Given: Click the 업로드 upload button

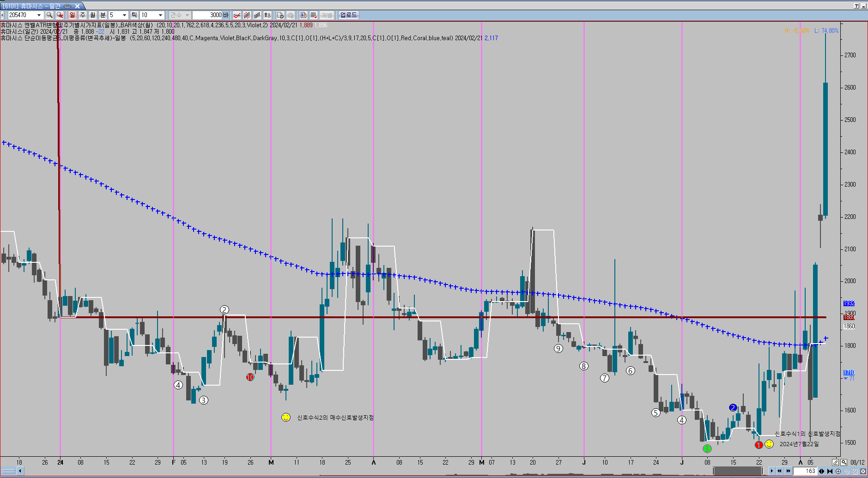Looking at the screenshot, I should 348,15.
